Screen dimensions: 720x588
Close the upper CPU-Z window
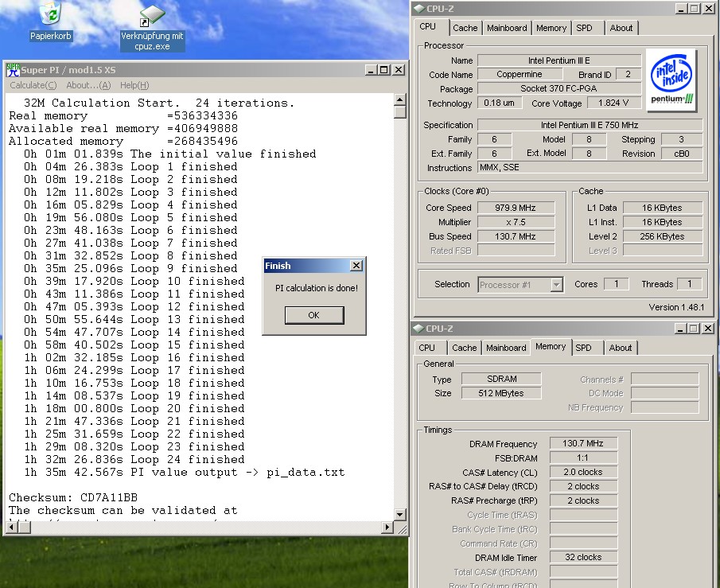tap(708, 8)
